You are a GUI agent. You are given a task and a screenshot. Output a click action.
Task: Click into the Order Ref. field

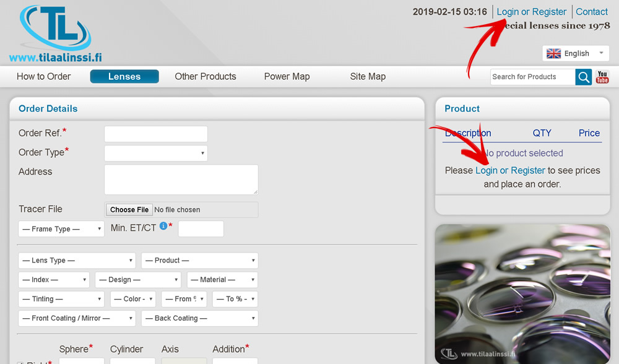coord(155,134)
